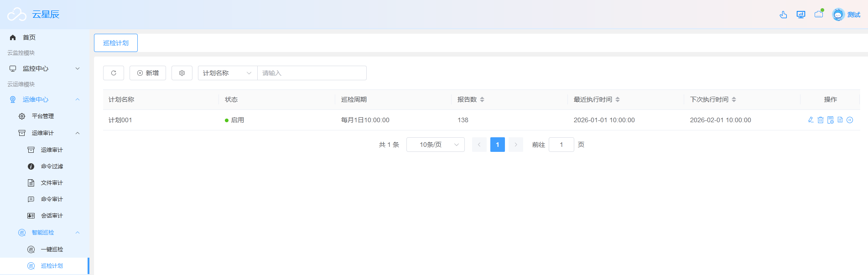Viewport: 868px width, 275px height.
Task: Open the monitor dashboard screen icon
Action: point(801,15)
